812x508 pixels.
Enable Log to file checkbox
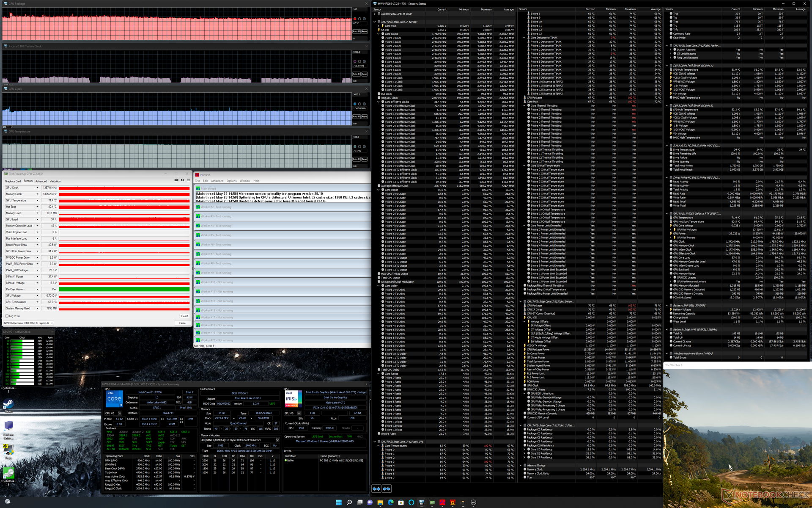pos(7,316)
